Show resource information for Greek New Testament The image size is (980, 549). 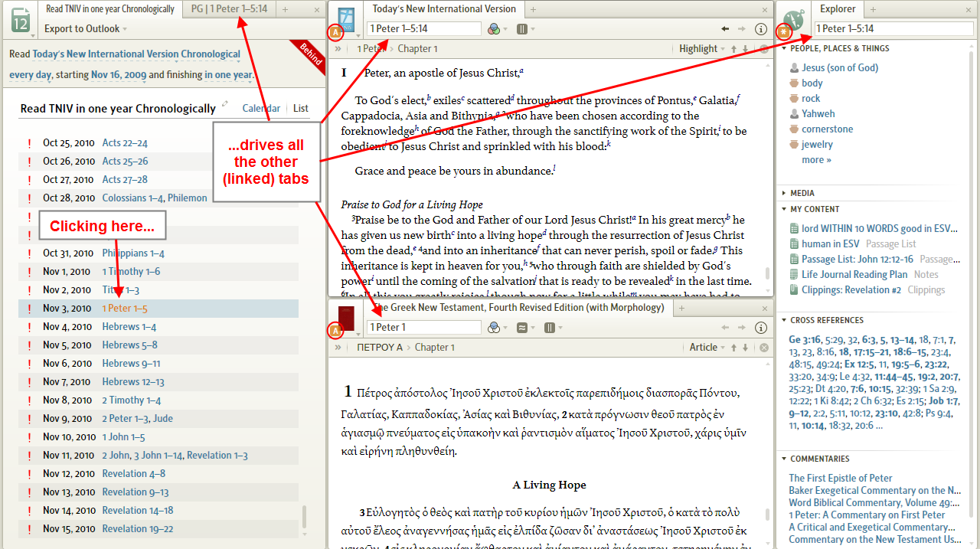point(761,328)
